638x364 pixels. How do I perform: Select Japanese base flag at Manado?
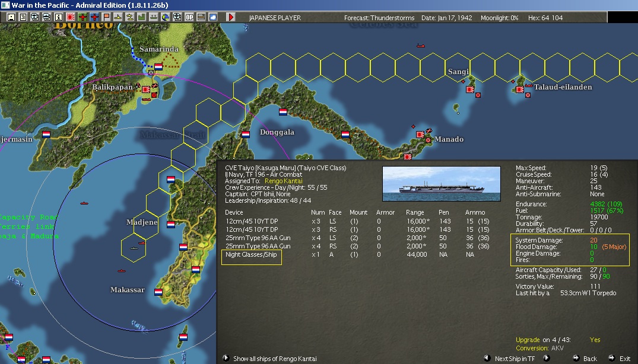[x=420, y=135]
